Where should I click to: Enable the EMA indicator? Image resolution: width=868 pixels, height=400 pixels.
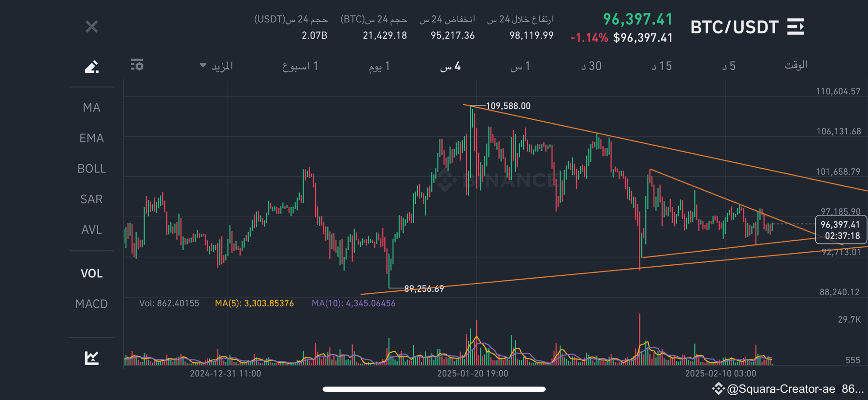point(92,138)
